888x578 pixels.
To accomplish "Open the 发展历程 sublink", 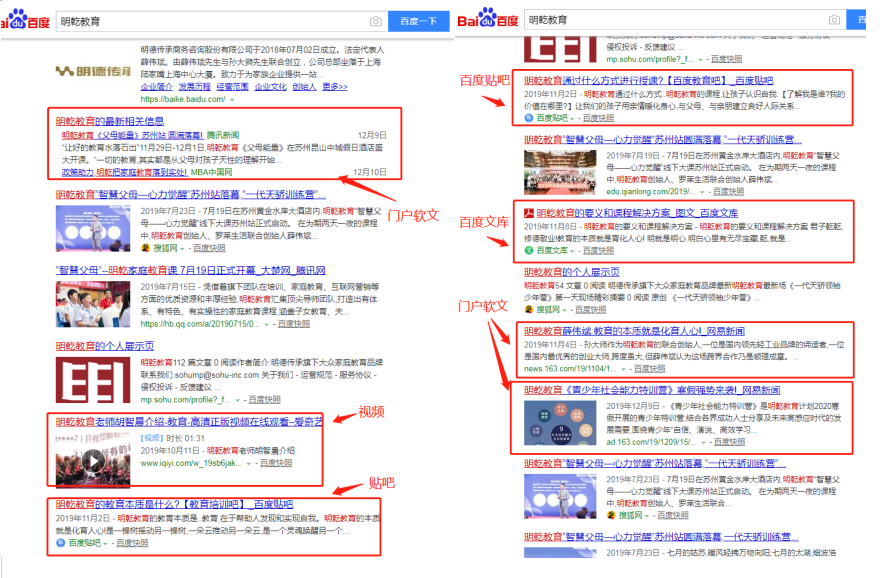I will 194,87.
